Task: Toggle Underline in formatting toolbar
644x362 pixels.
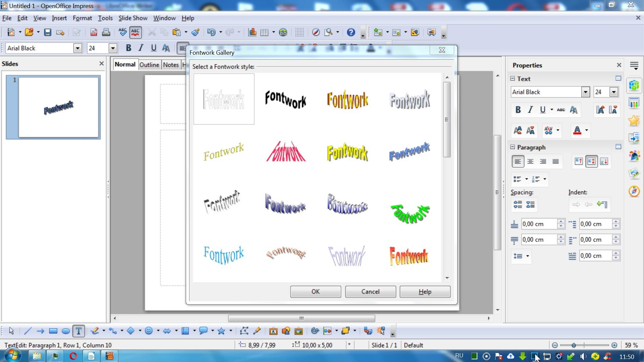Action: [154, 48]
